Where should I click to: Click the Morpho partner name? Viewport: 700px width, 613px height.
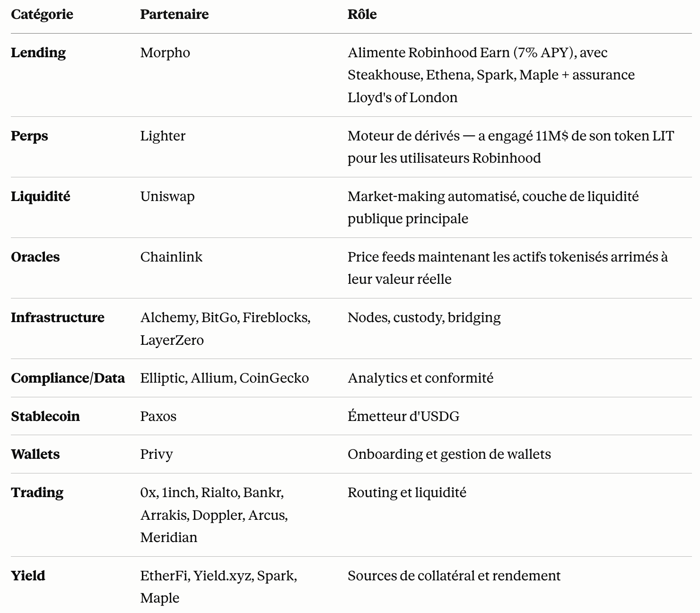tap(165, 53)
